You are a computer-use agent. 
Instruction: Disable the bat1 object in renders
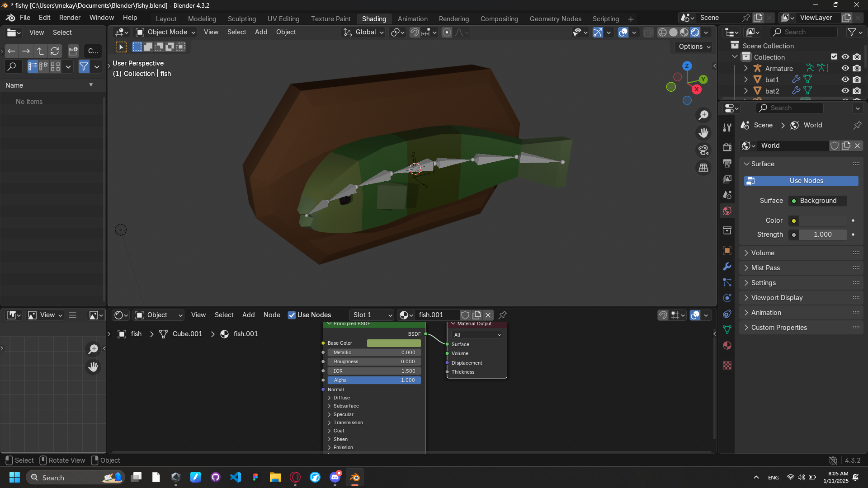[857, 80]
